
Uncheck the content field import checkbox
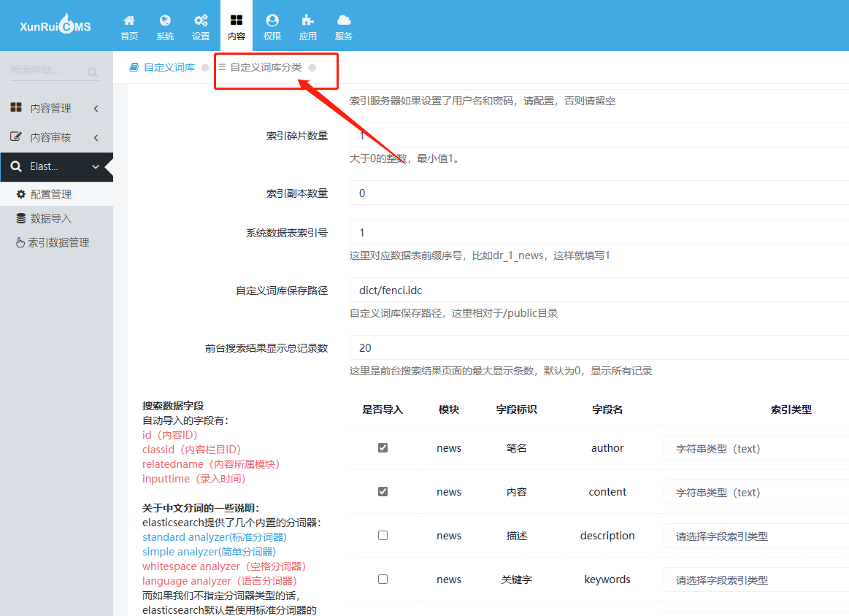click(383, 491)
